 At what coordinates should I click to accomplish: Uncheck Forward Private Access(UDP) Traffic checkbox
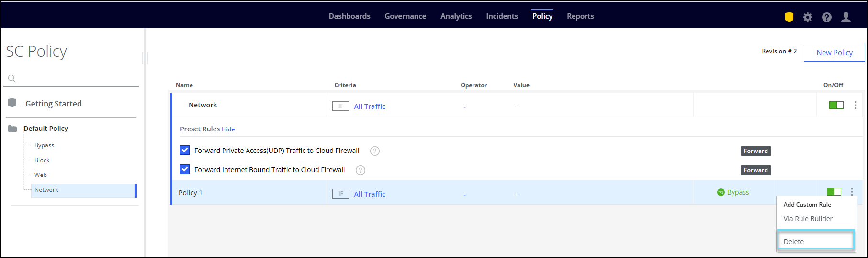(x=185, y=150)
